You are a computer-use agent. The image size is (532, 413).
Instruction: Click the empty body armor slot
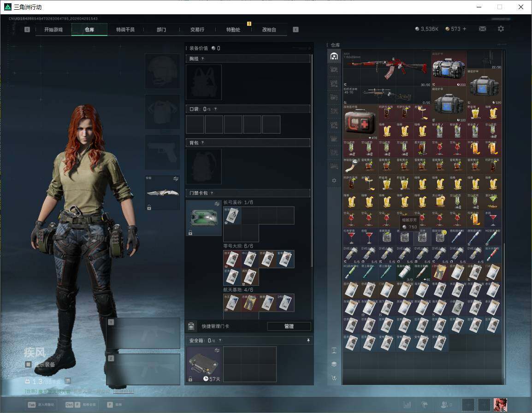click(163, 112)
